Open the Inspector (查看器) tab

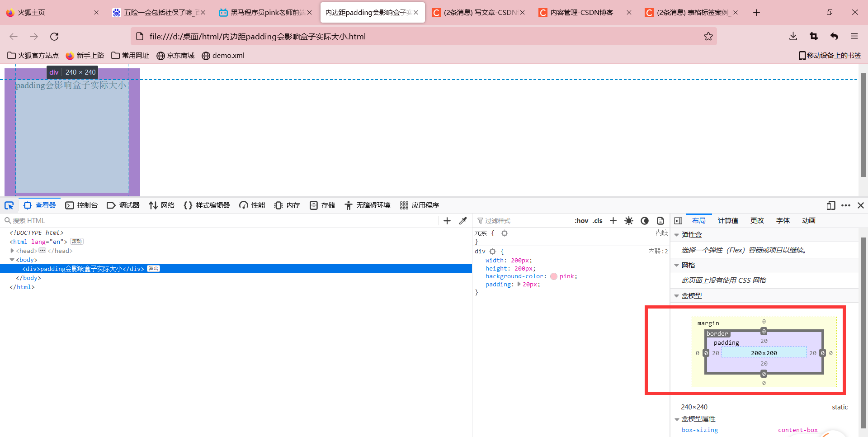(40, 205)
